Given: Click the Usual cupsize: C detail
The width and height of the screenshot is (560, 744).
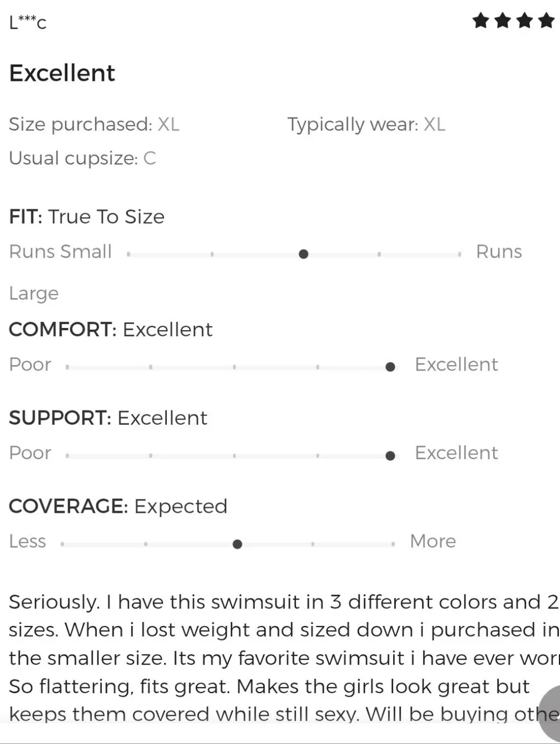Looking at the screenshot, I should pos(82,158).
